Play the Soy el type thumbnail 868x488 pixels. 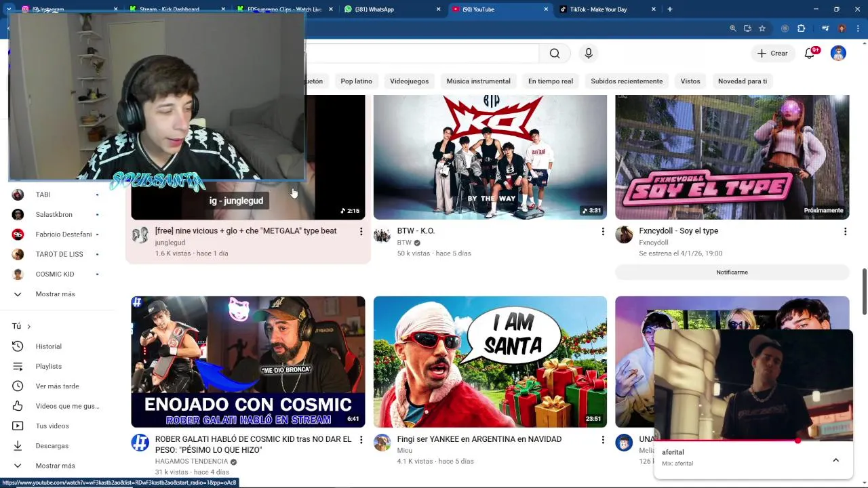point(732,157)
